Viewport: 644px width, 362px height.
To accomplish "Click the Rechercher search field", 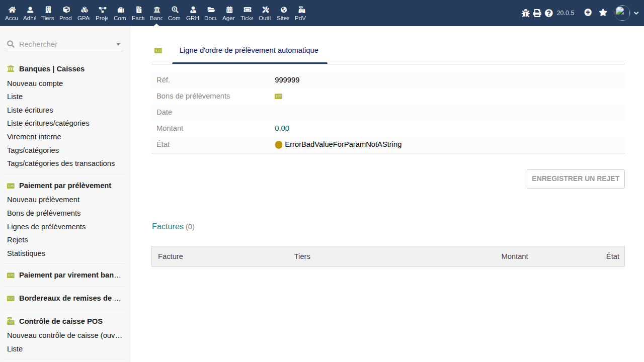I will (64, 44).
